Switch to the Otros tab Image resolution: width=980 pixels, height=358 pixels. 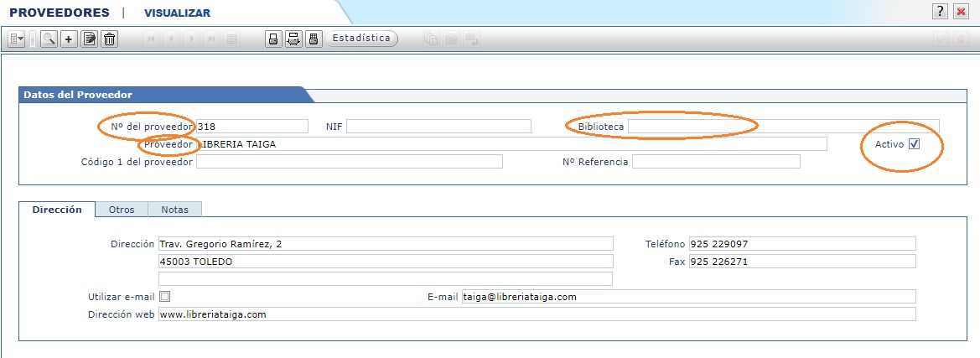(x=122, y=210)
